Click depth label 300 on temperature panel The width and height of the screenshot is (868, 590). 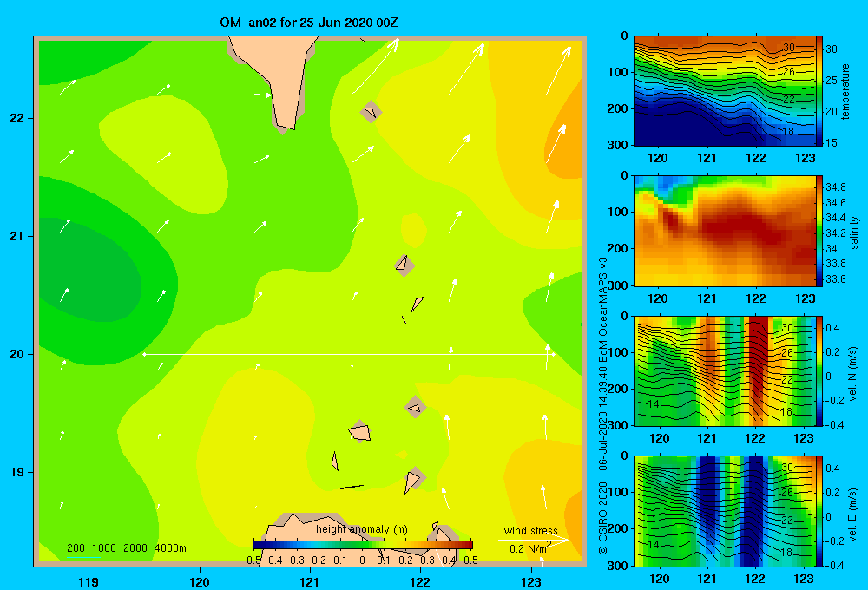click(617, 145)
